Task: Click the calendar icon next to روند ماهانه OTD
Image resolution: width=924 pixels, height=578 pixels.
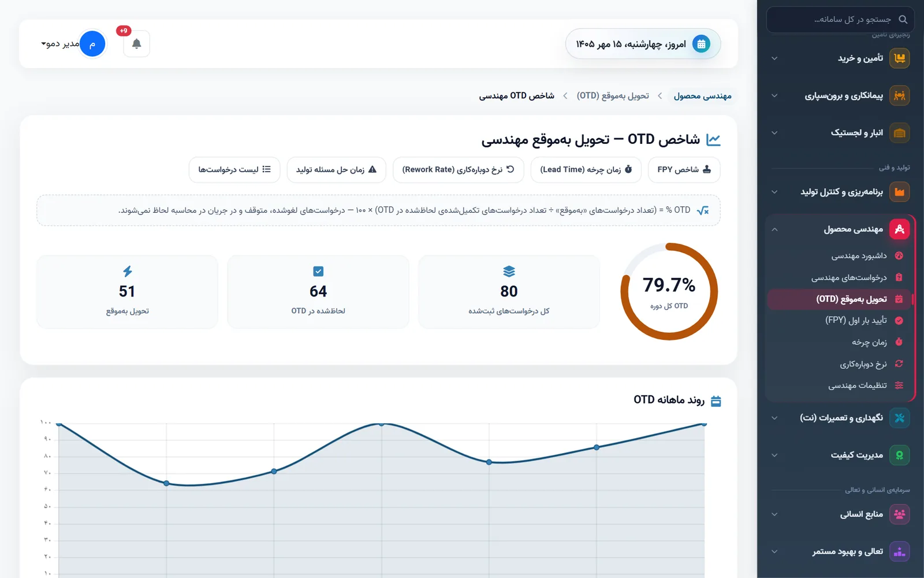Action: click(x=716, y=401)
